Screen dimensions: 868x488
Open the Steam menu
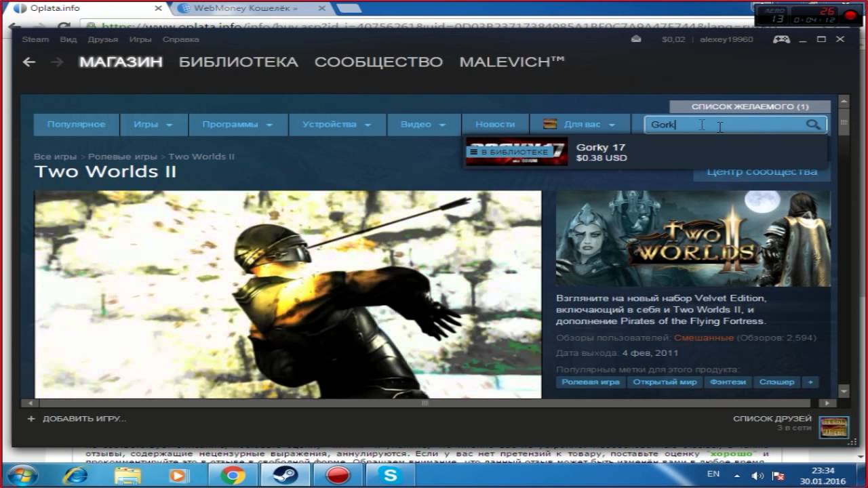pyautogui.click(x=35, y=39)
